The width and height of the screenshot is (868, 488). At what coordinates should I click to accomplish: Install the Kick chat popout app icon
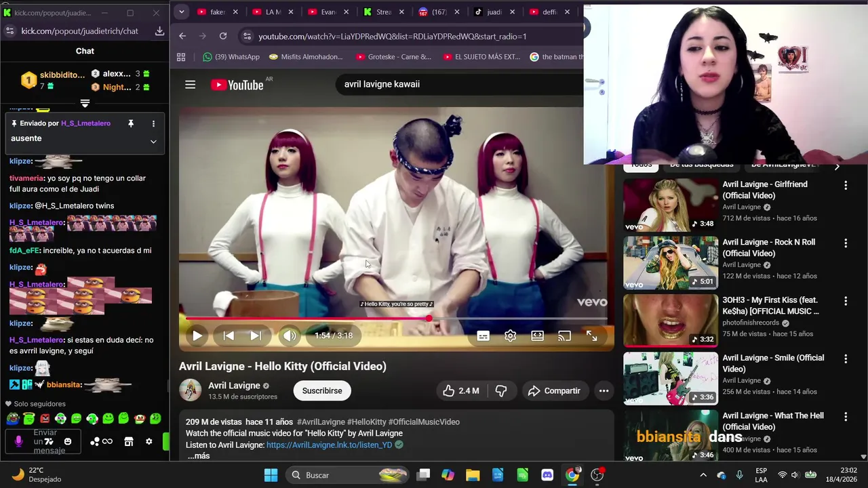click(159, 31)
